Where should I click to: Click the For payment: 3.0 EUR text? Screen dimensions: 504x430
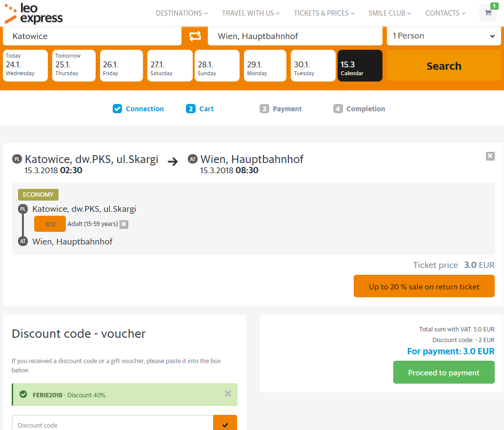coord(451,351)
